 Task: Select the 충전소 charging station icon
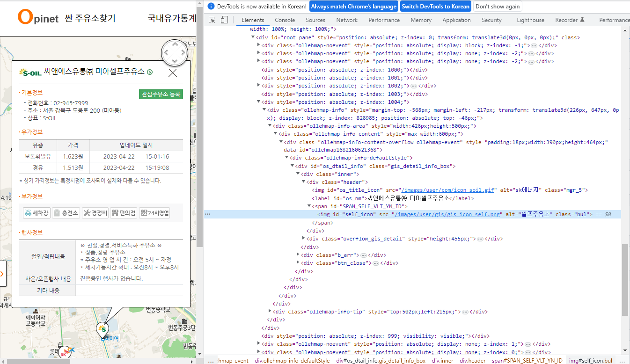tap(66, 213)
